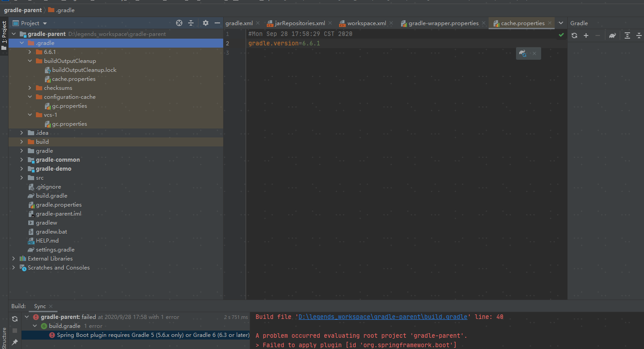Close the Sync tab
The width and height of the screenshot is (644, 349).
[51, 306]
